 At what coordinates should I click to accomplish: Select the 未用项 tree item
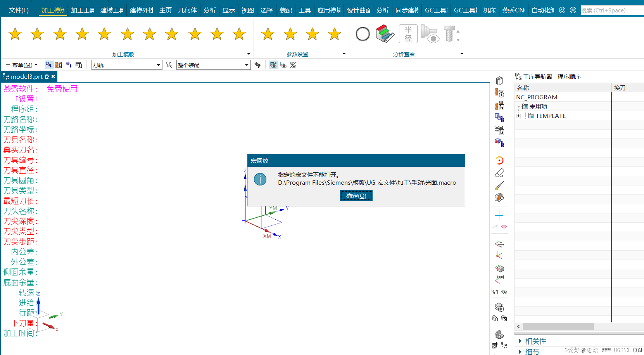click(x=538, y=106)
